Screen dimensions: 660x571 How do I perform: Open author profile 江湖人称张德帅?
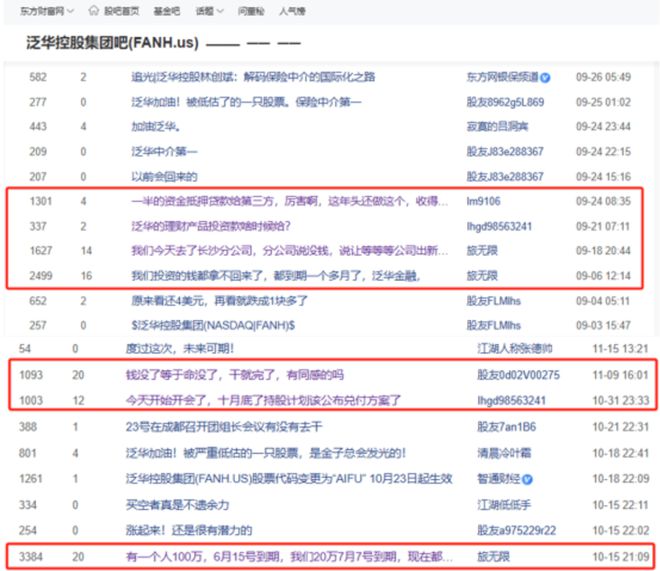[515, 348]
